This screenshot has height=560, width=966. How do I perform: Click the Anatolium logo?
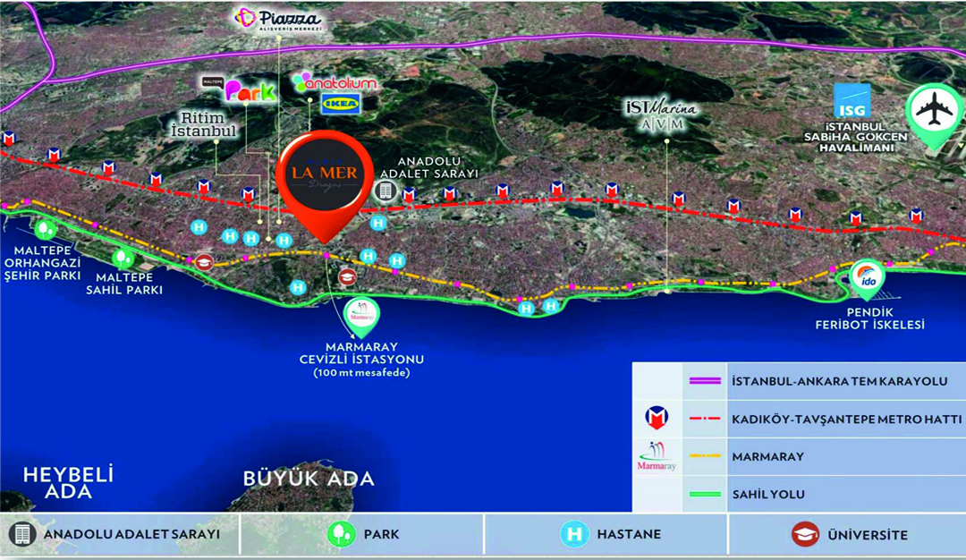(335, 82)
